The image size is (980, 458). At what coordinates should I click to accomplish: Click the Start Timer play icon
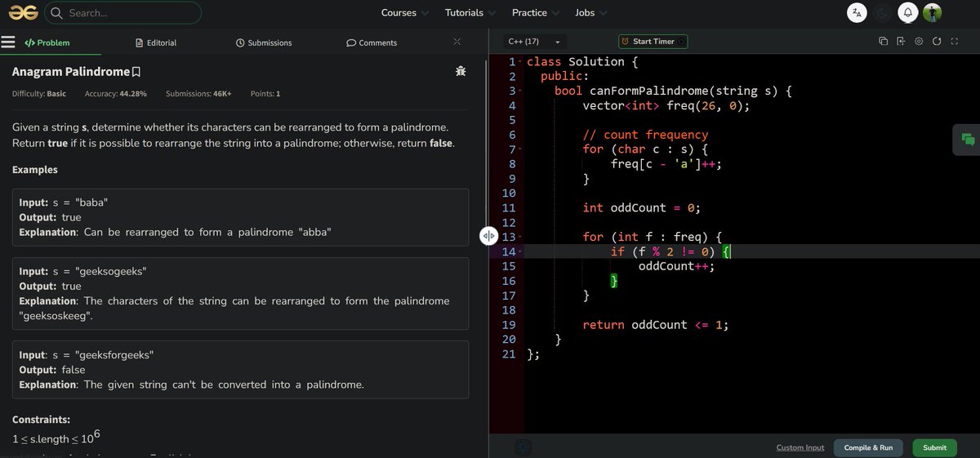(681, 42)
